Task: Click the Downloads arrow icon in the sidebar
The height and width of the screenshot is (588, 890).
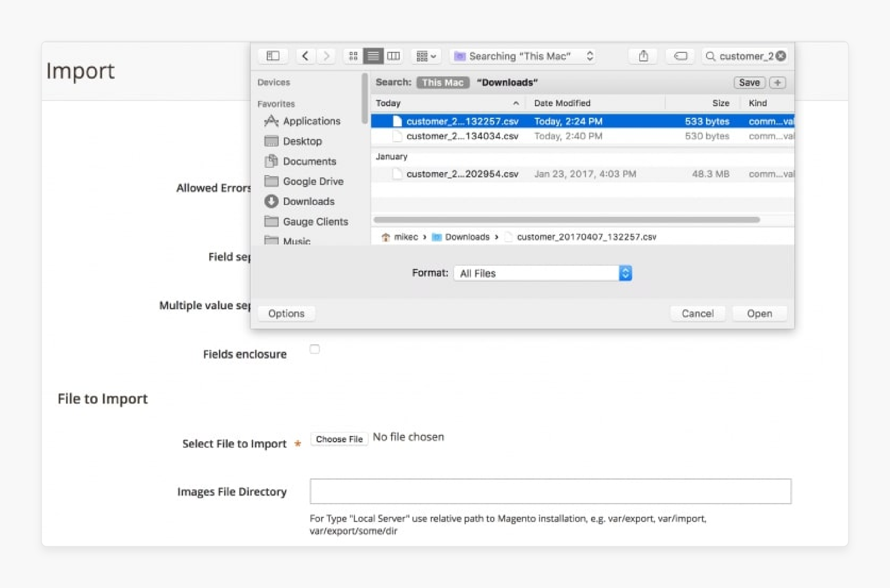Action: pyautogui.click(x=271, y=201)
